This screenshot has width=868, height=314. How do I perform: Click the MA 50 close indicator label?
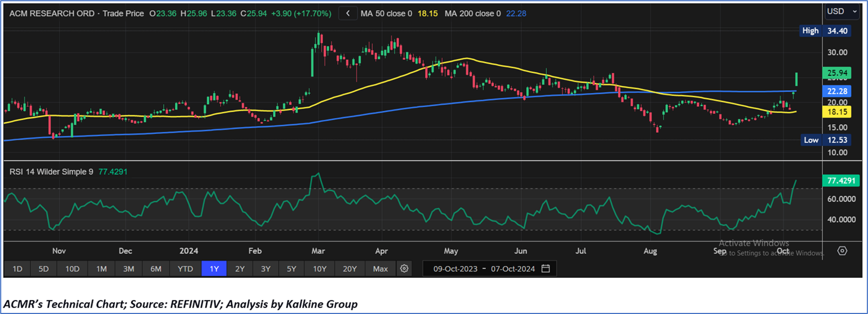386,13
